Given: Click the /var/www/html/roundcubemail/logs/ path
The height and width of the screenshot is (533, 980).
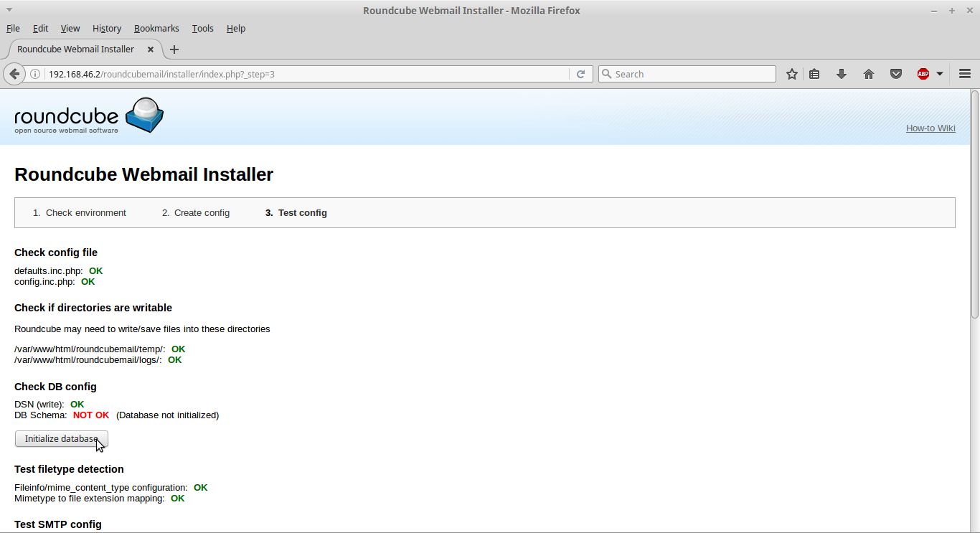Looking at the screenshot, I should click(x=88, y=360).
